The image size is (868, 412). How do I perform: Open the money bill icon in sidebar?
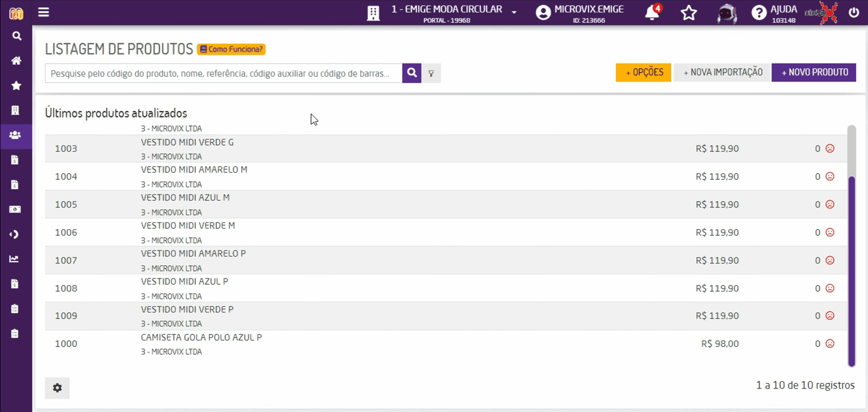[15, 209]
